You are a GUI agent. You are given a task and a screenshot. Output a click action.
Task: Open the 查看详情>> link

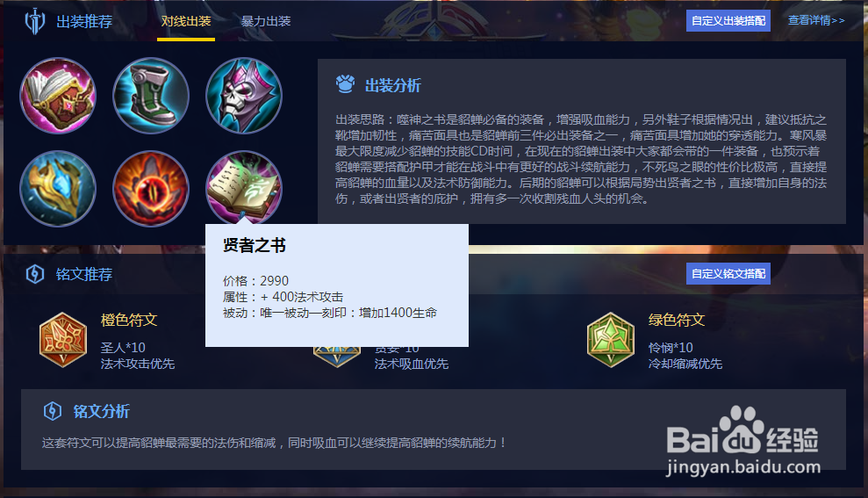tap(816, 20)
